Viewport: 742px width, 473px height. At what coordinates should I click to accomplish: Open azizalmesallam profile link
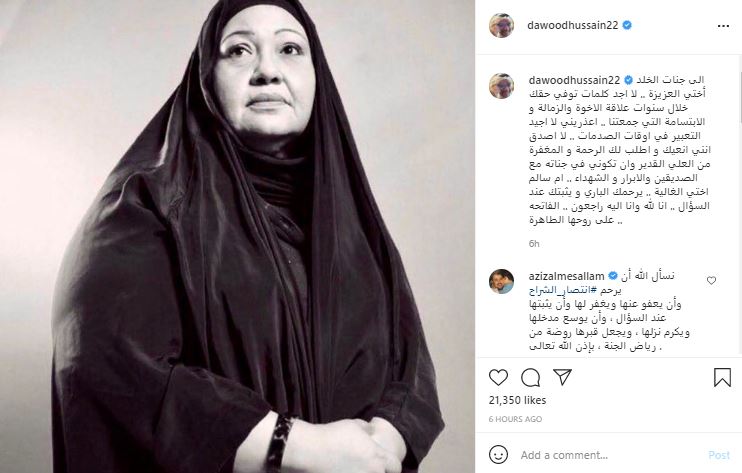pyautogui.click(x=566, y=276)
